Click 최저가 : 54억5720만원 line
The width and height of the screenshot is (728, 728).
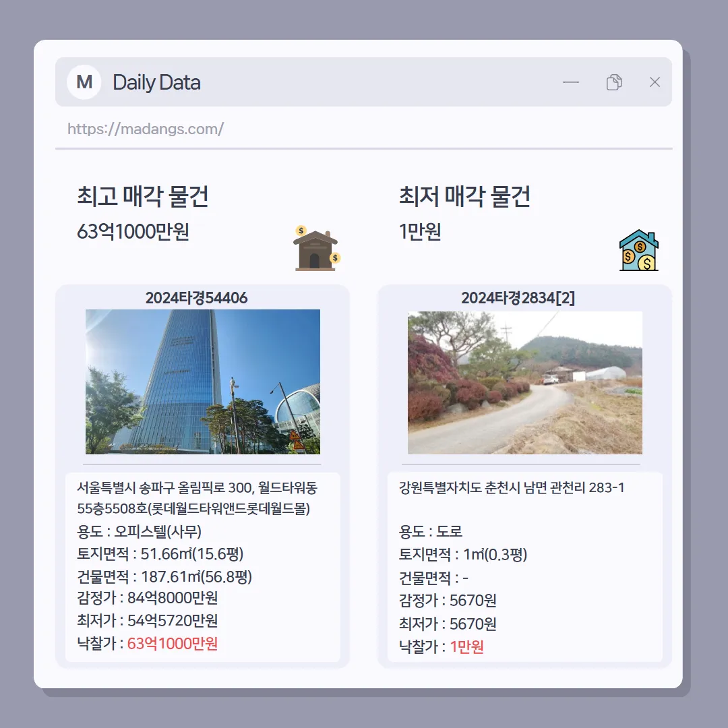coord(147,620)
